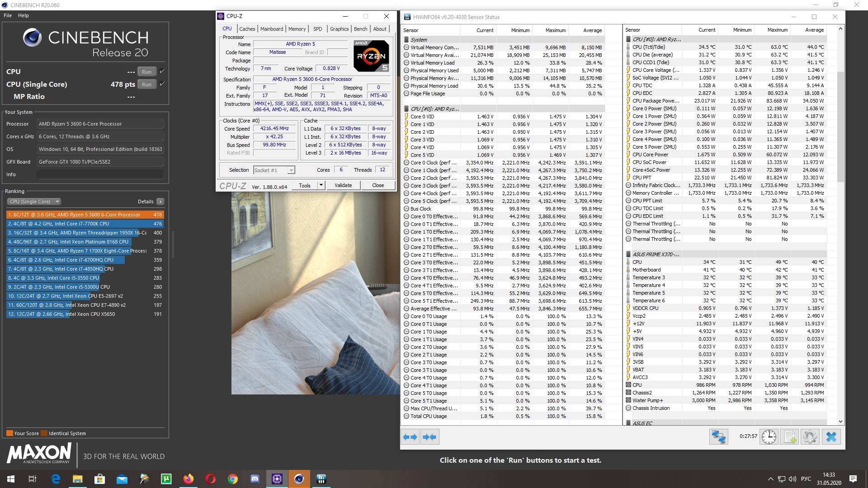The width and height of the screenshot is (868, 488).
Task: Click the Validate button in CPU-Z
Action: tap(343, 185)
